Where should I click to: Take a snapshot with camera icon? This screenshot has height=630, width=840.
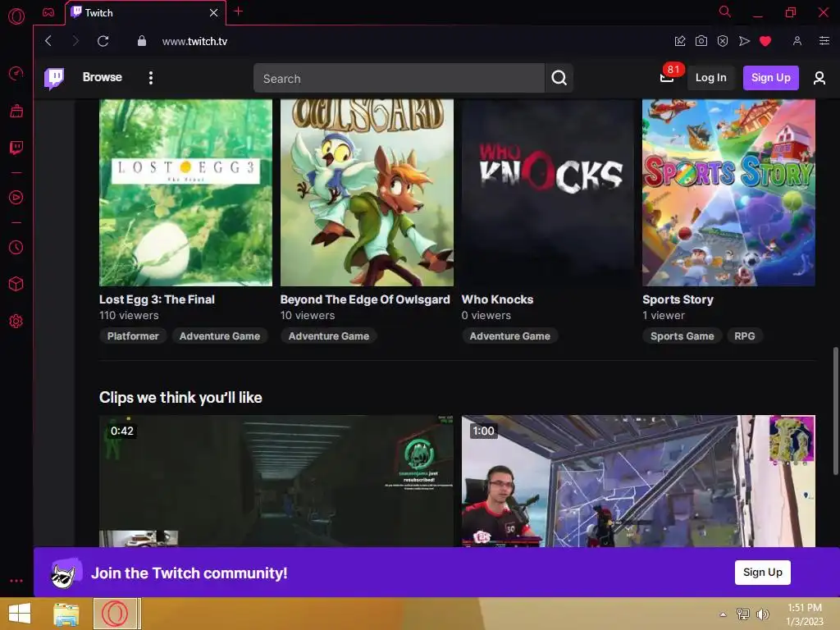pyautogui.click(x=701, y=41)
